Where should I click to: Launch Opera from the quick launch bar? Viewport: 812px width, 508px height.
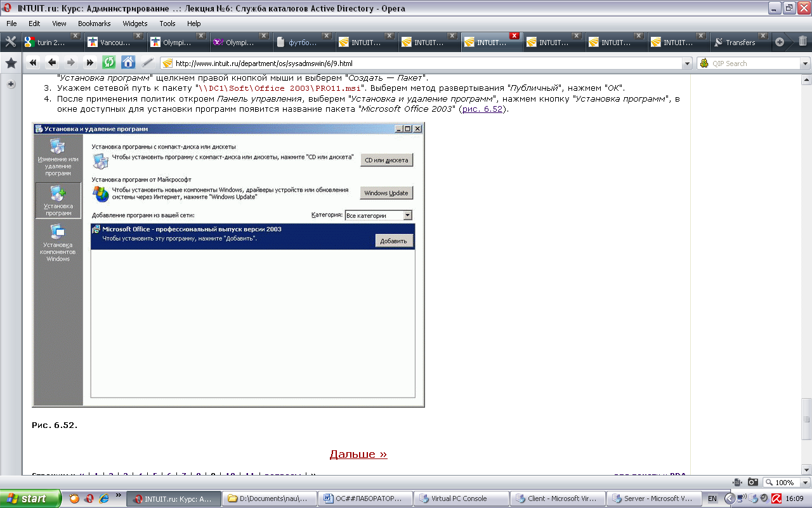pyautogui.click(x=89, y=498)
